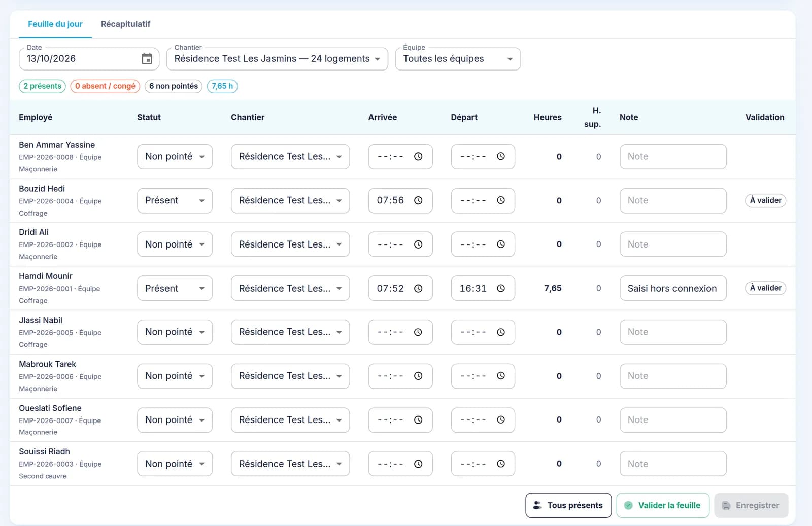This screenshot has width=812, height=526.
Task: Click the '0 absent / congé' chip
Action: click(x=105, y=86)
